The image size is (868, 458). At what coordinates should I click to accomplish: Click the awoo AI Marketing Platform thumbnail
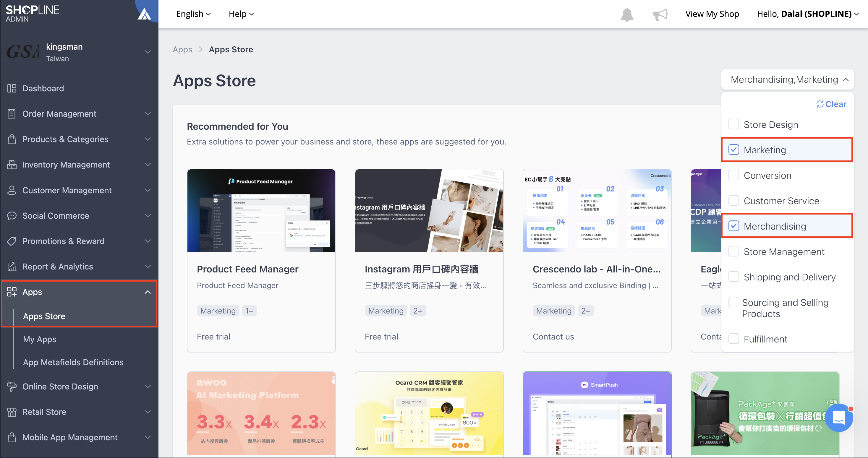(261, 414)
